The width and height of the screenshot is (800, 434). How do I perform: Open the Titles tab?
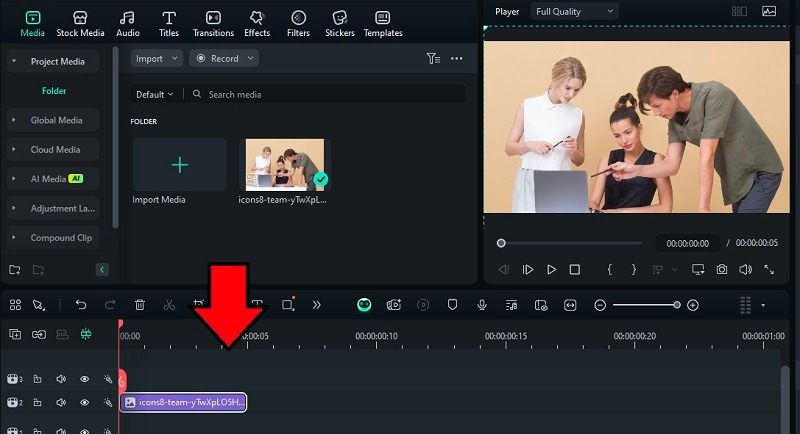point(168,24)
